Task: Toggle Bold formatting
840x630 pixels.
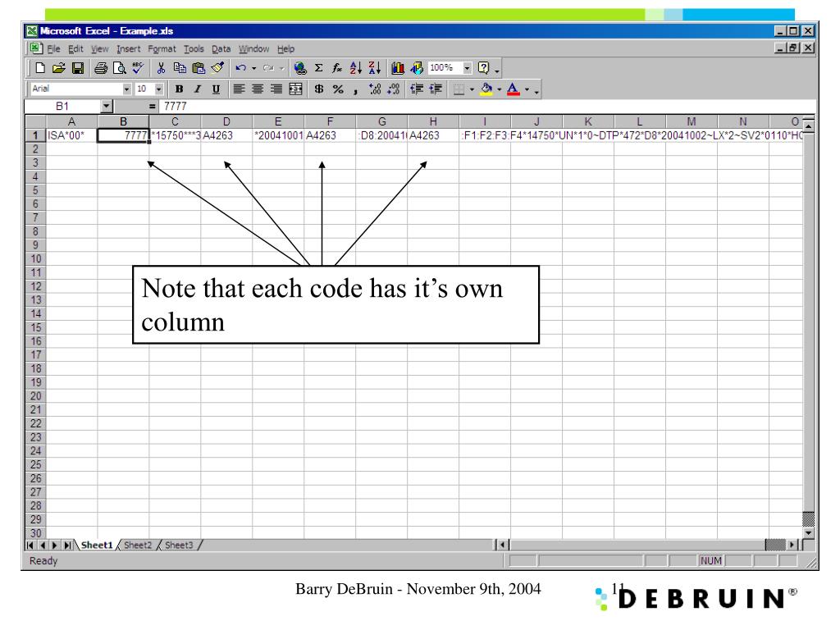Action: point(180,89)
